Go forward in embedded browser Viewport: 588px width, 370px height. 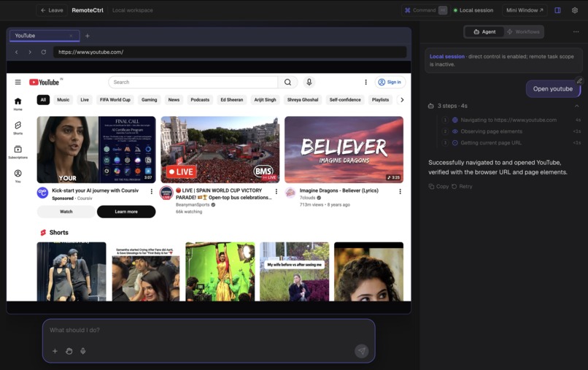tap(30, 52)
